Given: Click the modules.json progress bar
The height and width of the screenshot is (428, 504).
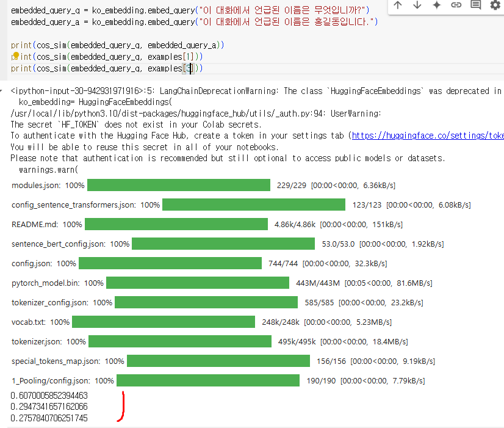Looking at the screenshot, I should [x=179, y=185].
